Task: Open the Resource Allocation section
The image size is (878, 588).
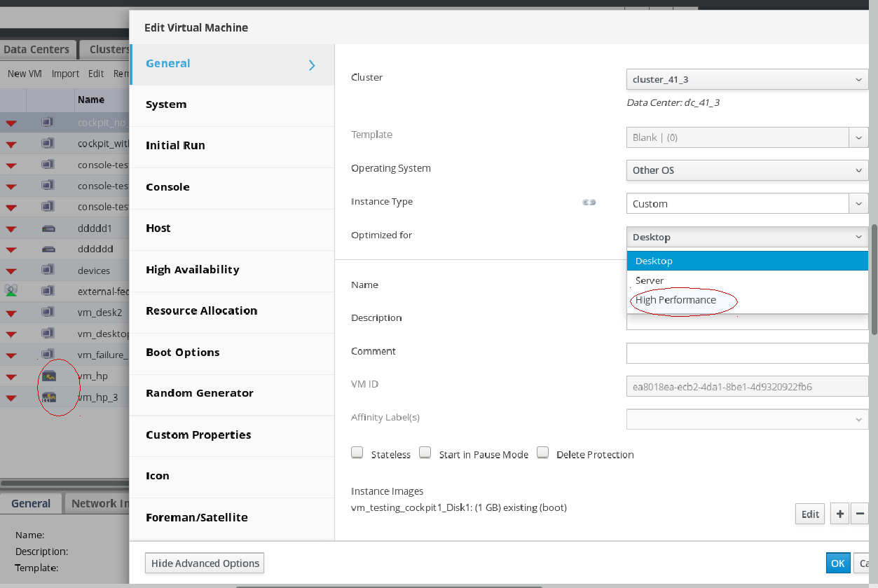Action: [201, 310]
